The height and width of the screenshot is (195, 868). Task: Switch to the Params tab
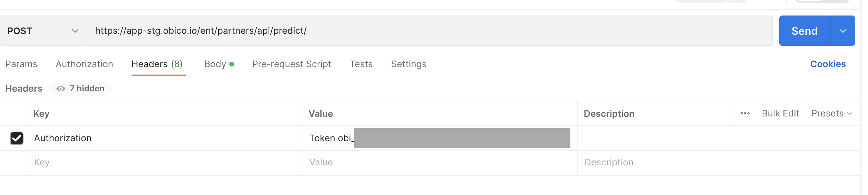coord(21,64)
